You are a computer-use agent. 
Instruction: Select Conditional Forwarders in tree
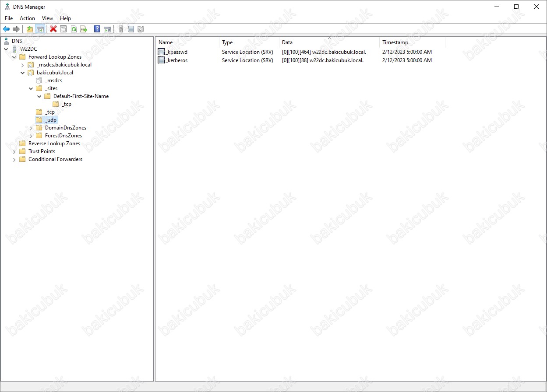pyautogui.click(x=55, y=159)
